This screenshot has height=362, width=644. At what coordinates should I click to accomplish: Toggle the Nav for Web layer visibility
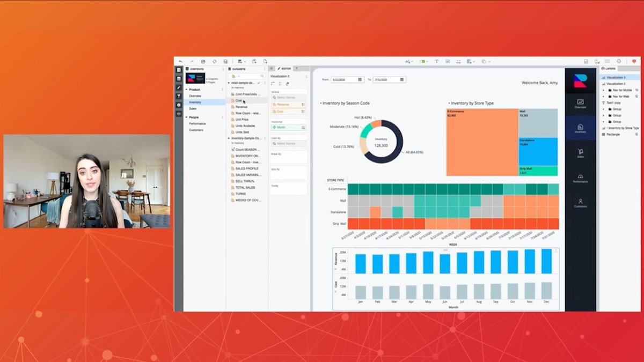[637, 96]
